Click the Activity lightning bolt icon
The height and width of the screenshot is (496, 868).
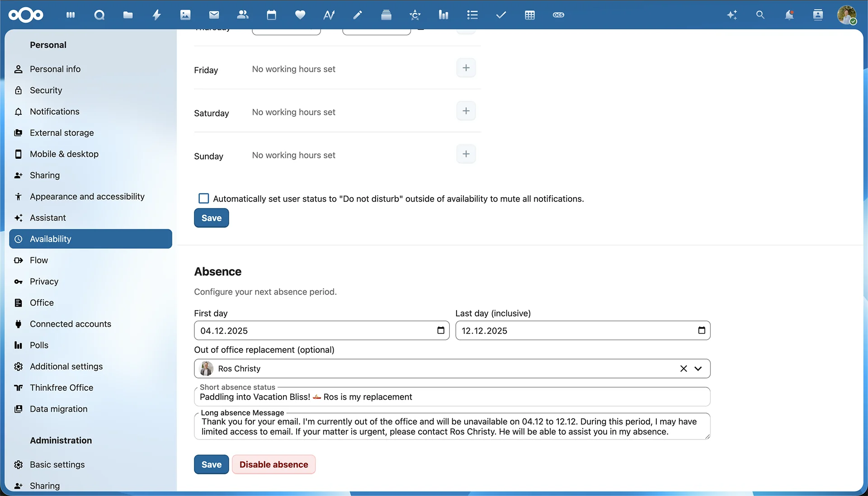pyautogui.click(x=156, y=15)
